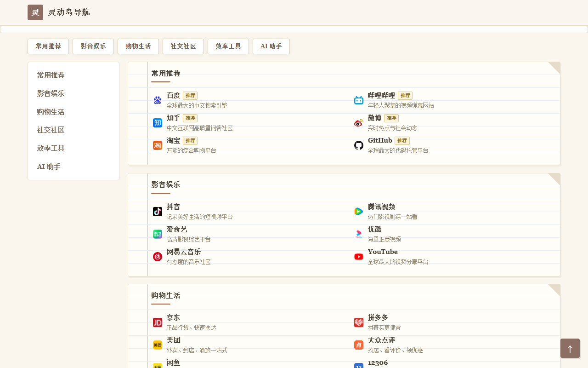Click description 全球最大的代码托管平台
This screenshot has width=588, height=368.
pyautogui.click(x=398, y=151)
